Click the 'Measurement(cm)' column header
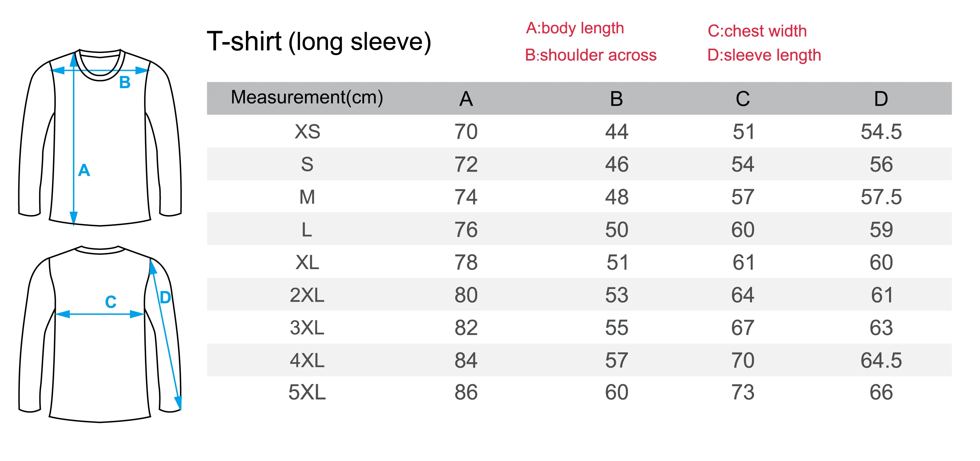Screen dimensions: 980x461 click(x=307, y=98)
